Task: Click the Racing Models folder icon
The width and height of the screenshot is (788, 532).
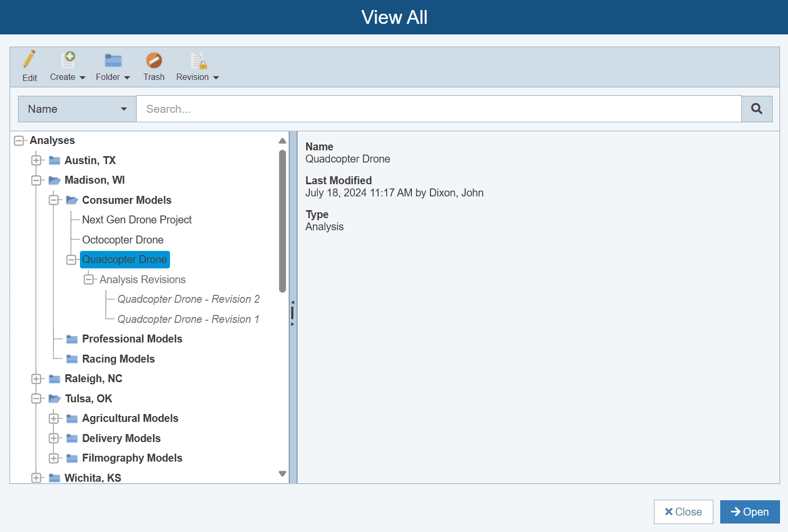Action: click(72, 359)
